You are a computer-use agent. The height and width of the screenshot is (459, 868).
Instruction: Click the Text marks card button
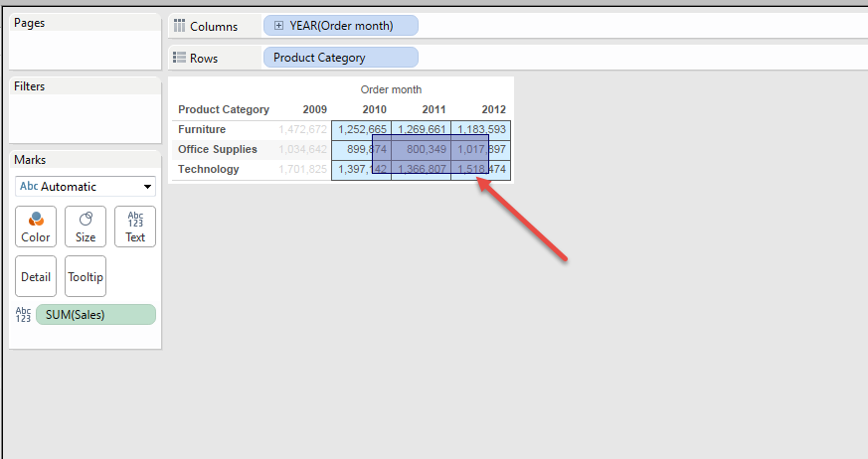[135, 227]
